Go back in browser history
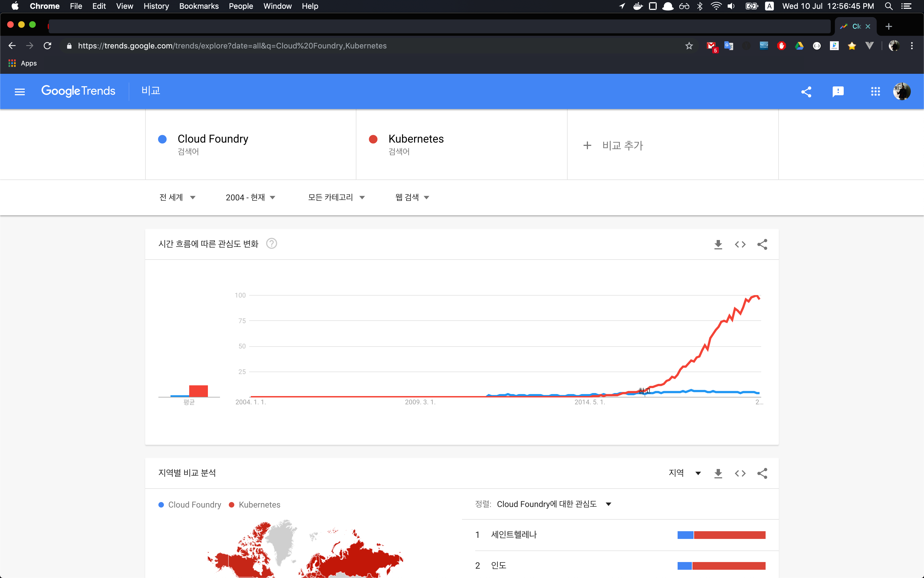 [12, 46]
